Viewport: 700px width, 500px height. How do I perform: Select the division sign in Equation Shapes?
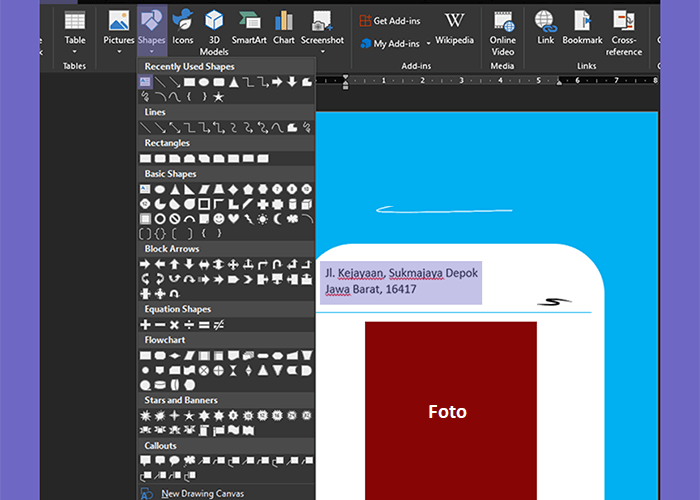(189, 325)
